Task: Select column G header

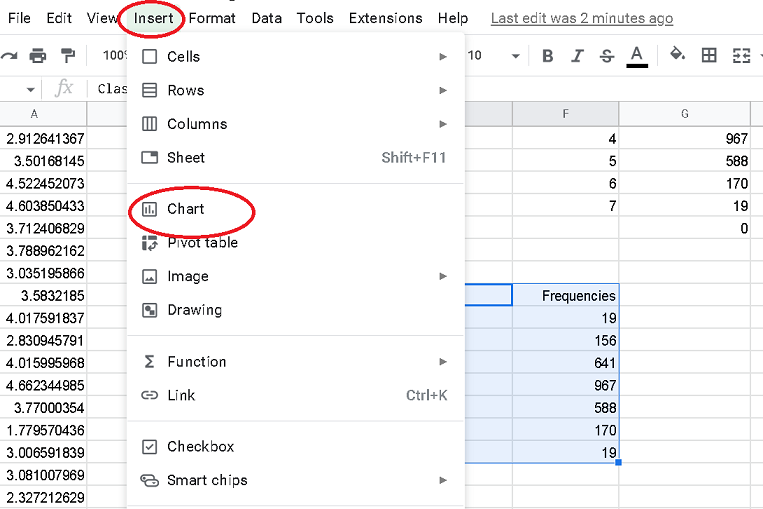Action: point(685,114)
